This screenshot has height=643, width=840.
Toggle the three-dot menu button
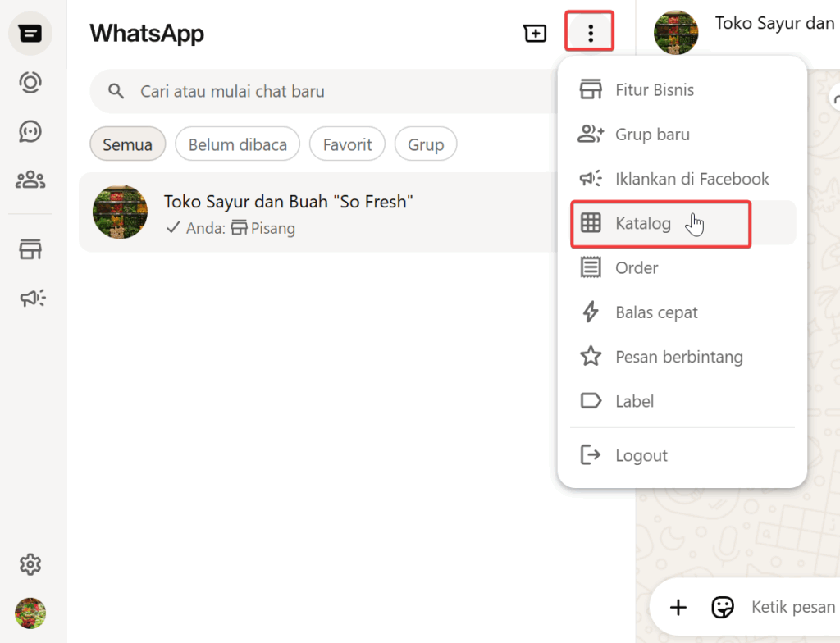[x=590, y=34]
